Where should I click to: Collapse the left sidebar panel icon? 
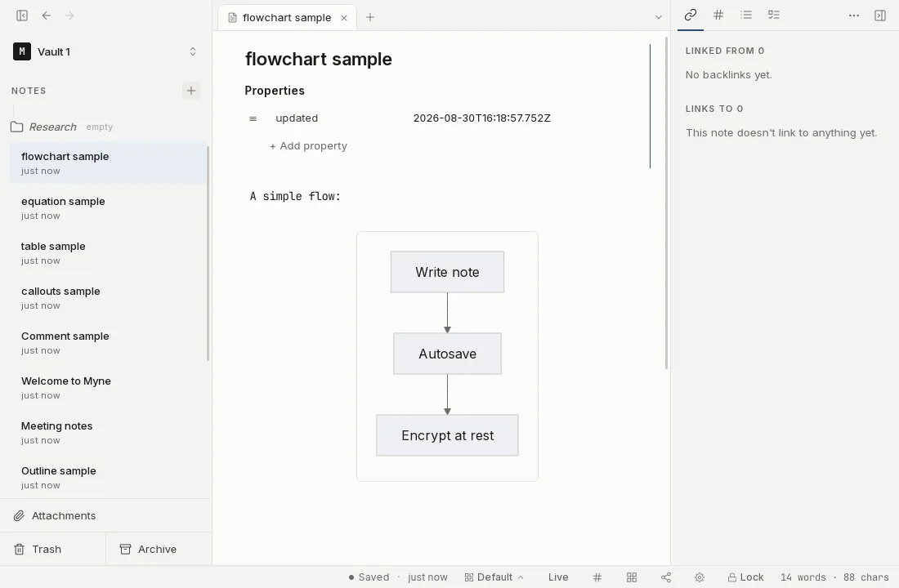(x=22, y=16)
